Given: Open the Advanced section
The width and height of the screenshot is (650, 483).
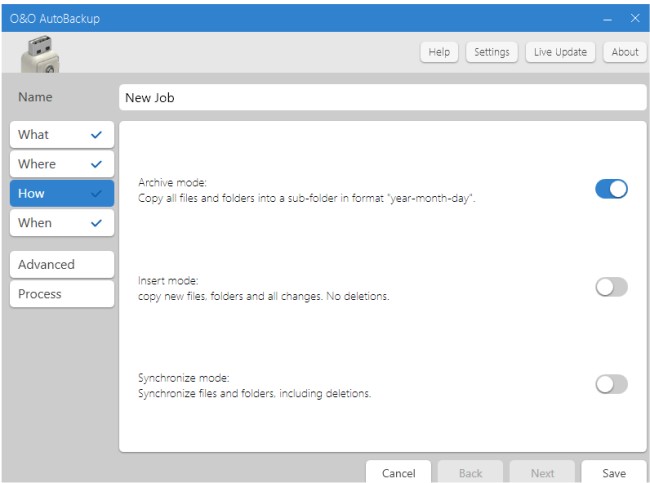Looking at the screenshot, I should [x=62, y=265].
